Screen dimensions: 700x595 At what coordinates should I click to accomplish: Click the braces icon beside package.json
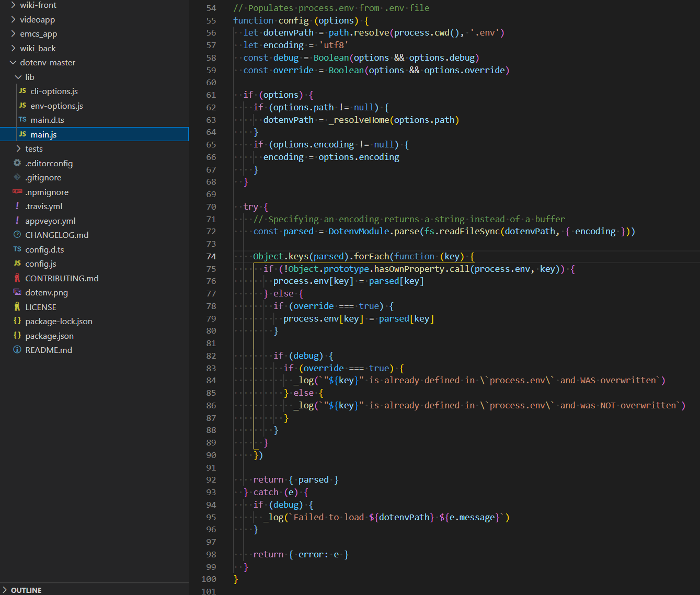tap(17, 336)
